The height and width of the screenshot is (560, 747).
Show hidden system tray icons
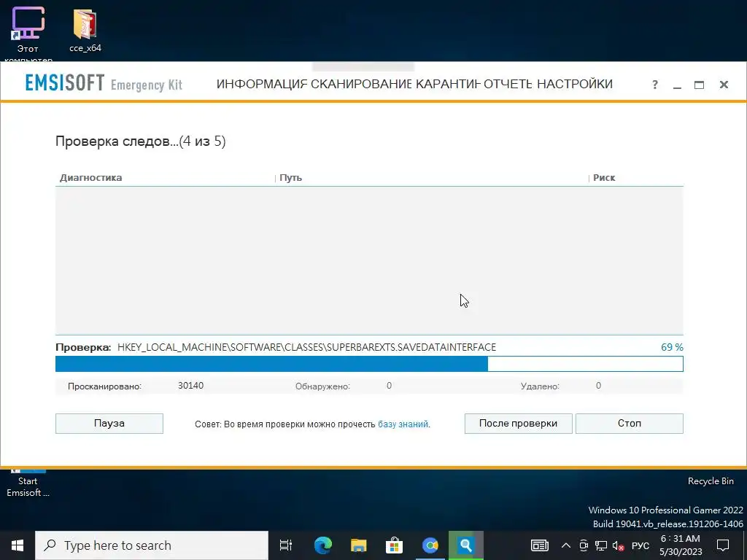565,545
